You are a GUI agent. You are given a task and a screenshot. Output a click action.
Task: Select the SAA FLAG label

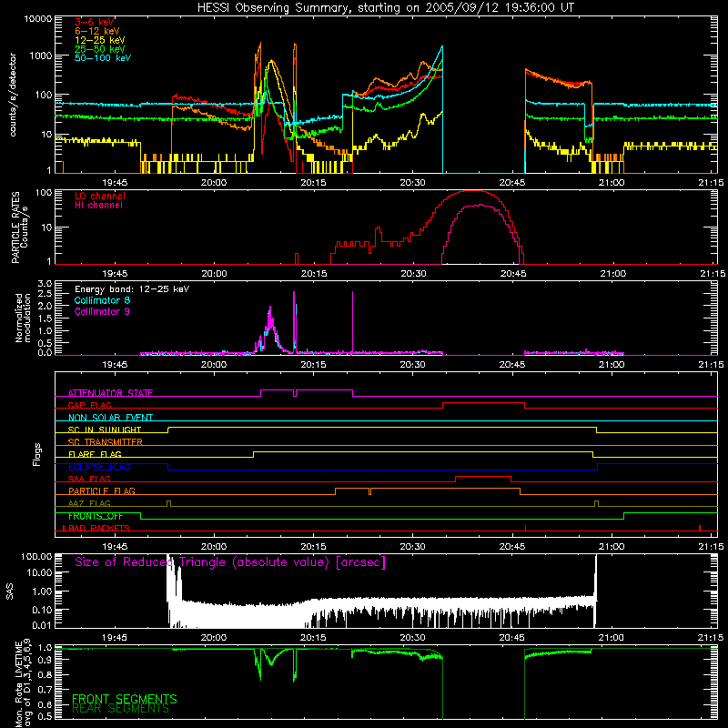89,479
